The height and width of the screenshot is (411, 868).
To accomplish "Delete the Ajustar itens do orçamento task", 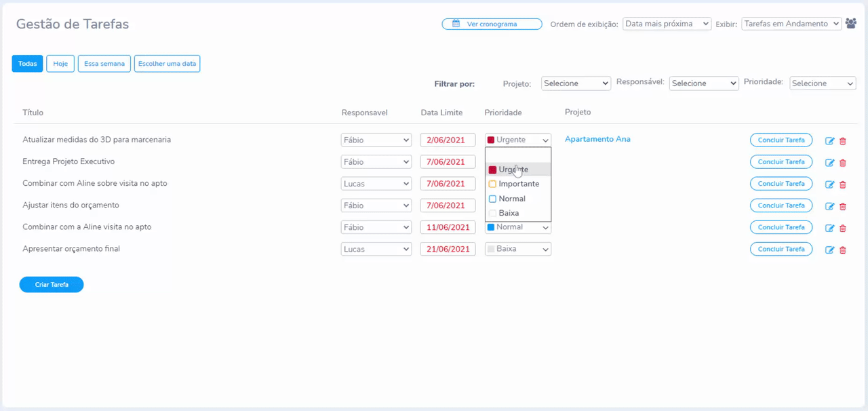I will [843, 206].
